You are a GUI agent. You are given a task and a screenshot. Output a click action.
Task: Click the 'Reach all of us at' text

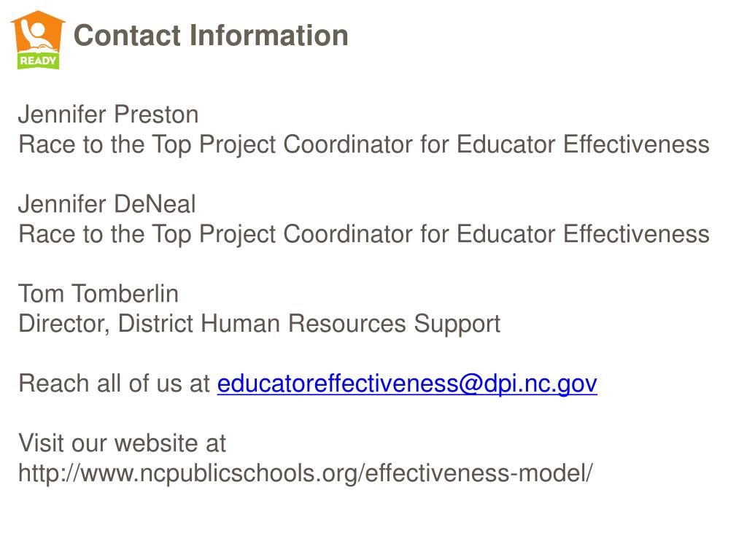(114, 384)
